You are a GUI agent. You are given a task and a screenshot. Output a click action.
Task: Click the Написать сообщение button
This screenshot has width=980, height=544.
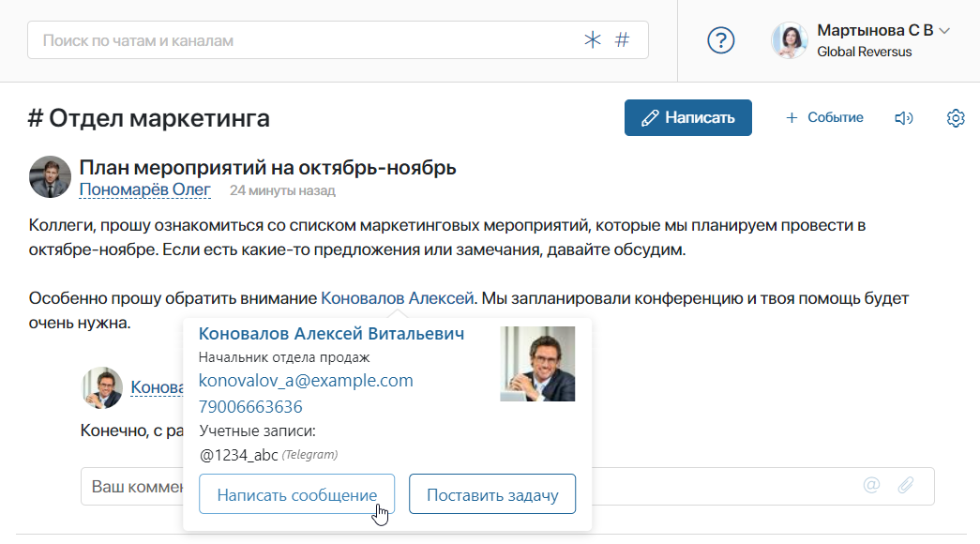(x=297, y=494)
